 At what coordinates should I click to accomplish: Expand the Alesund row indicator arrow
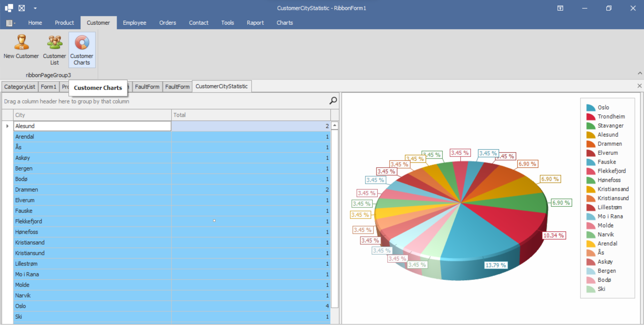7,126
